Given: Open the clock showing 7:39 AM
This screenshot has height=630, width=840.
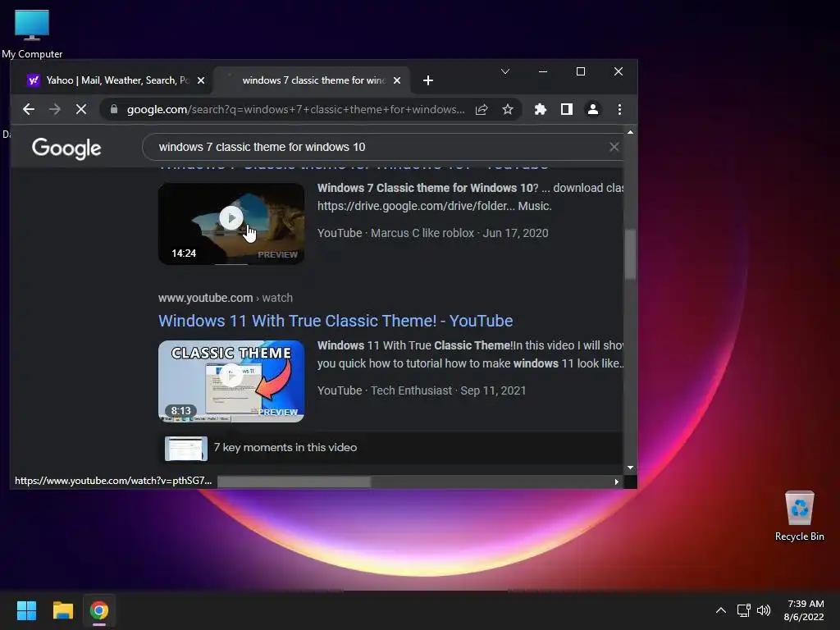Looking at the screenshot, I should tap(804, 610).
